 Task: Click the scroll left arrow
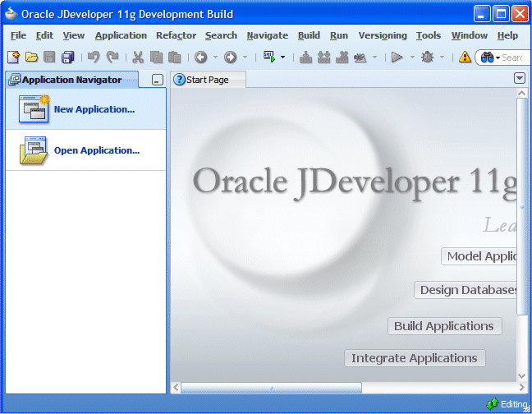pos(176,387)
